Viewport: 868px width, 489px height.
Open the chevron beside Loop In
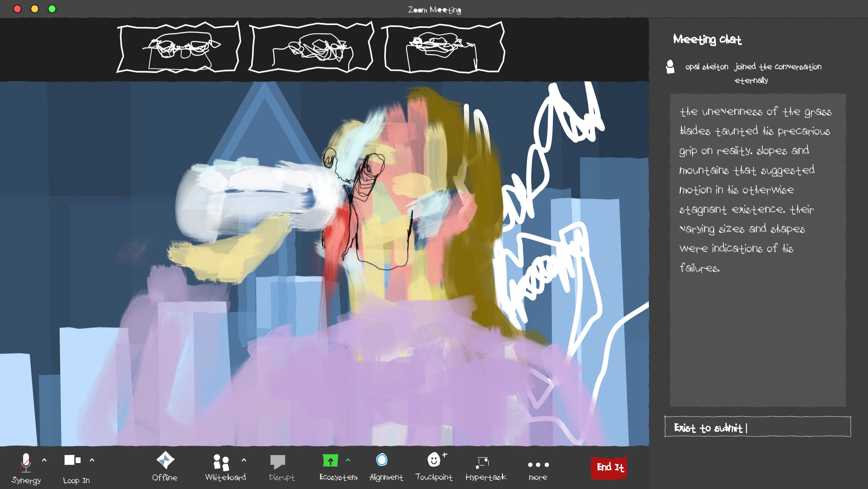pos(92,460)
